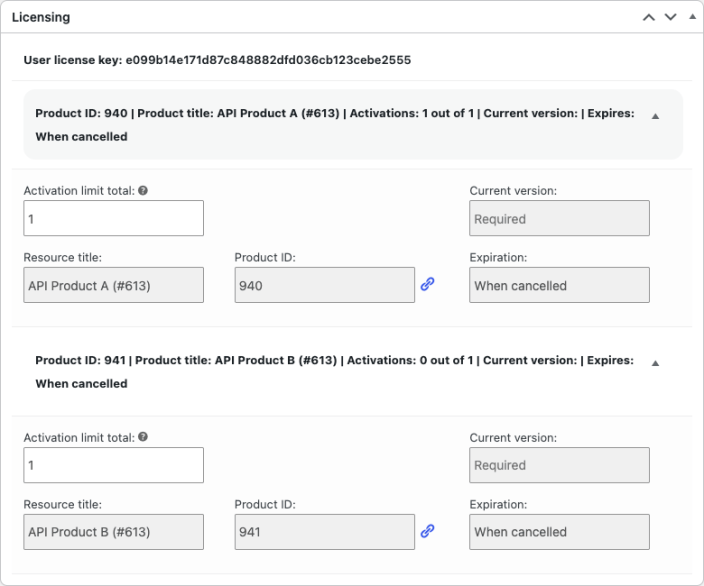The image size is (704, 586).
Task: Select the Current version field for Product 940
Action: (559, 218)
